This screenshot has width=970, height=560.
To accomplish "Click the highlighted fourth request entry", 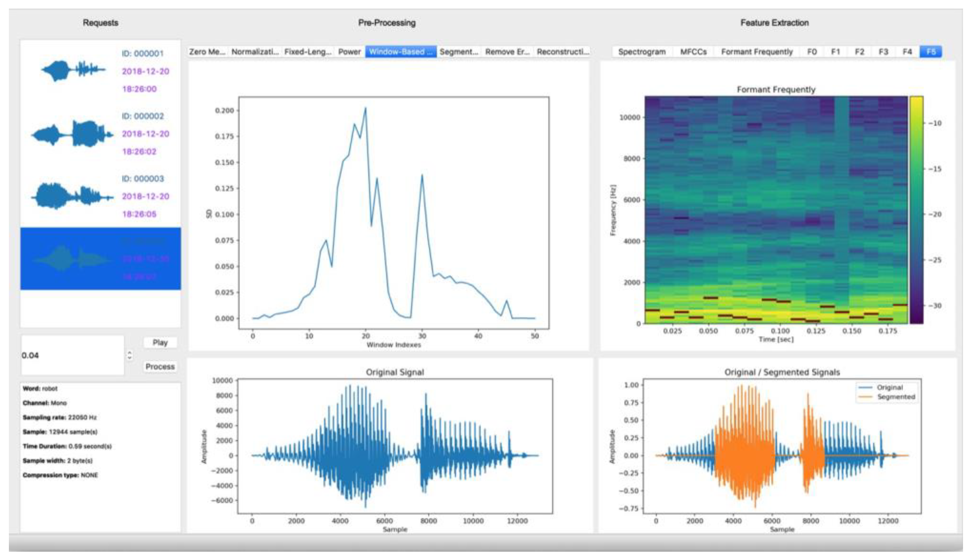I will point(100,259).
